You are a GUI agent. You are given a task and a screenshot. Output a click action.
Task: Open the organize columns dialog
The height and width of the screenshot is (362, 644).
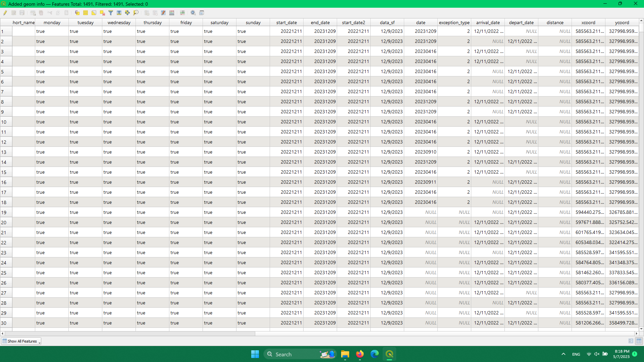click(163, 13)
